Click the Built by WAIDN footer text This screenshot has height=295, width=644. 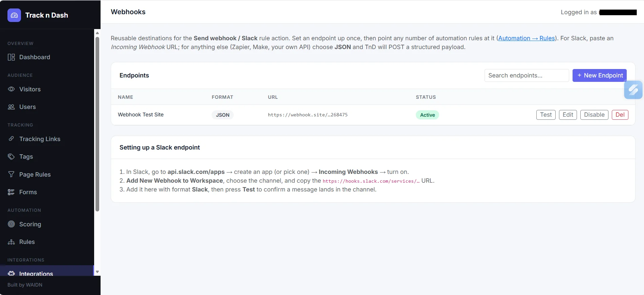pyautogui.click(x=25, y=285)
